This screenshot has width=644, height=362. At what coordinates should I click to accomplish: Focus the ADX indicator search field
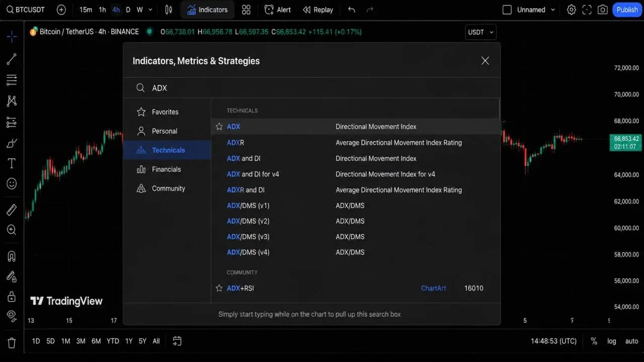312,88
